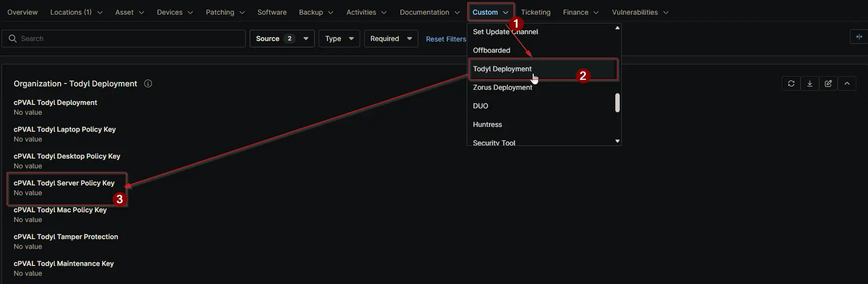Click the dropdown scroll down arrow
The width and height of the screenshot is (868, 284).
[617, 141]
